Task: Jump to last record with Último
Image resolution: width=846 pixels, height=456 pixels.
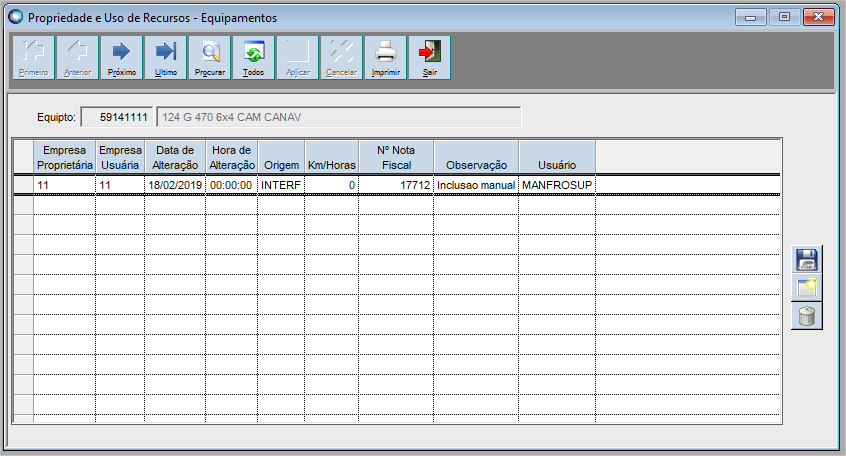Action: [x=166, y=58]
